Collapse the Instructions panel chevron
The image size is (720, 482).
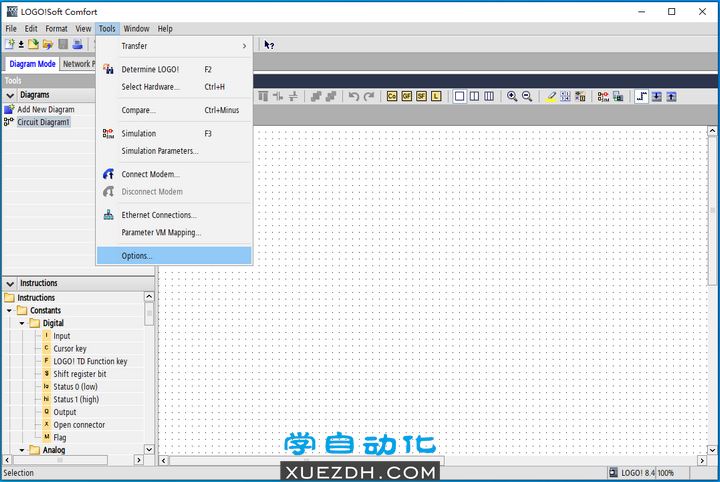[x=10, y=283]
